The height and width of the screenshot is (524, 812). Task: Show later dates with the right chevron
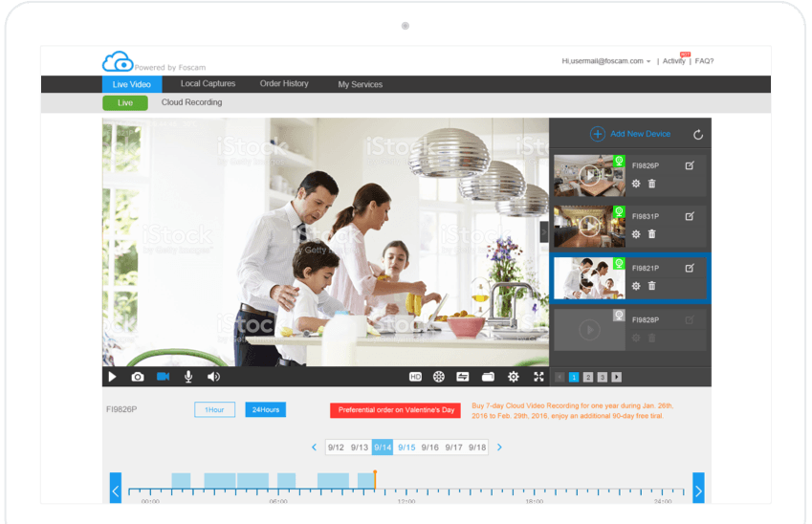(x=499, y=447)
